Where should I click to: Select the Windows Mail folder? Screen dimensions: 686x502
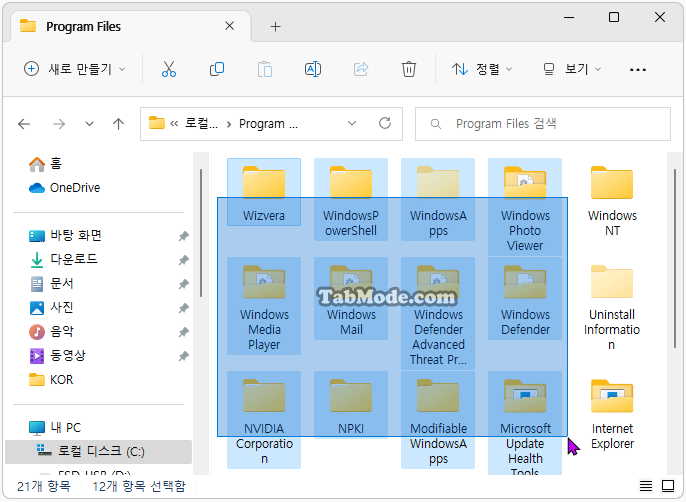pyautogui.click(x=351, y=298)
